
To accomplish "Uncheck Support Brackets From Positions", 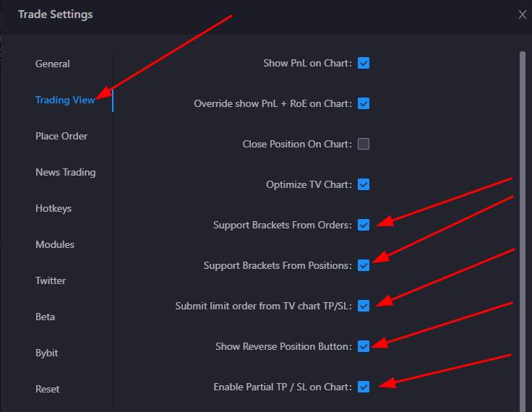I will [364, 265].
